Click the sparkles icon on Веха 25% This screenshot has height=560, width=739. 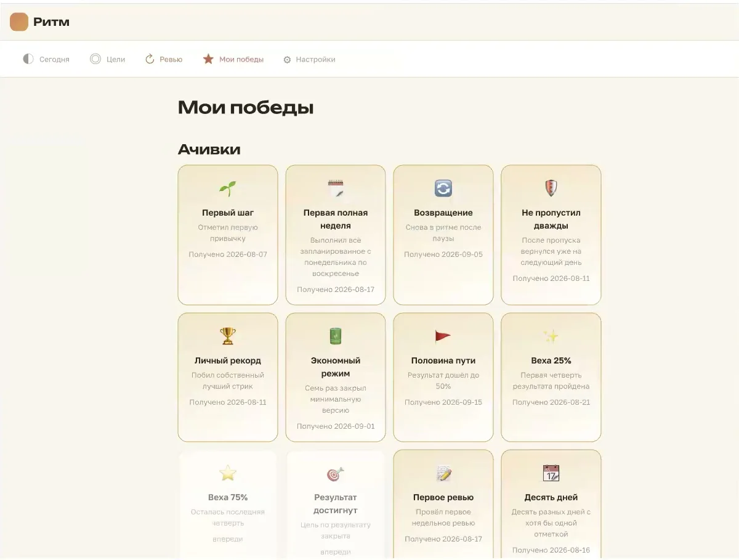(x=551, y=336)
